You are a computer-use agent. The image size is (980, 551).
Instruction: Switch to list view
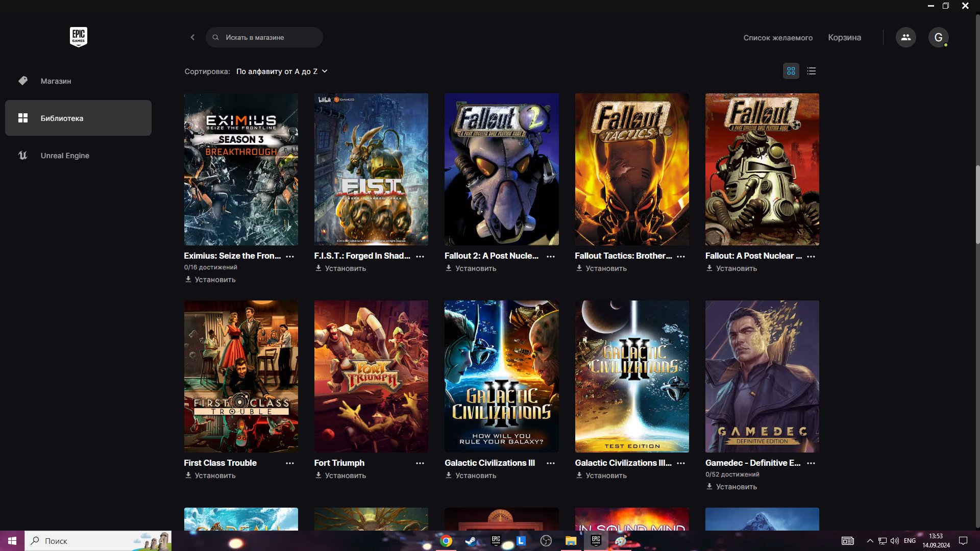click(x=811, y=71)
